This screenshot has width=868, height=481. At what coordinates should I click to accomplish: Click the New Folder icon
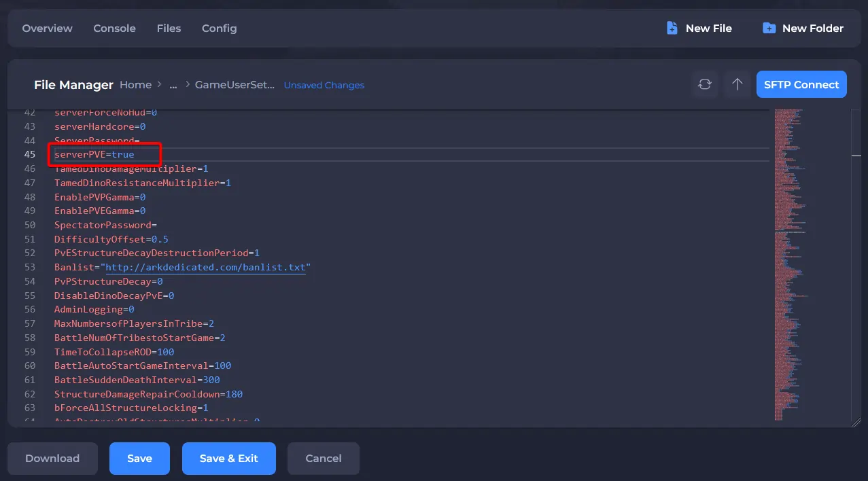[x=769, y=28]
